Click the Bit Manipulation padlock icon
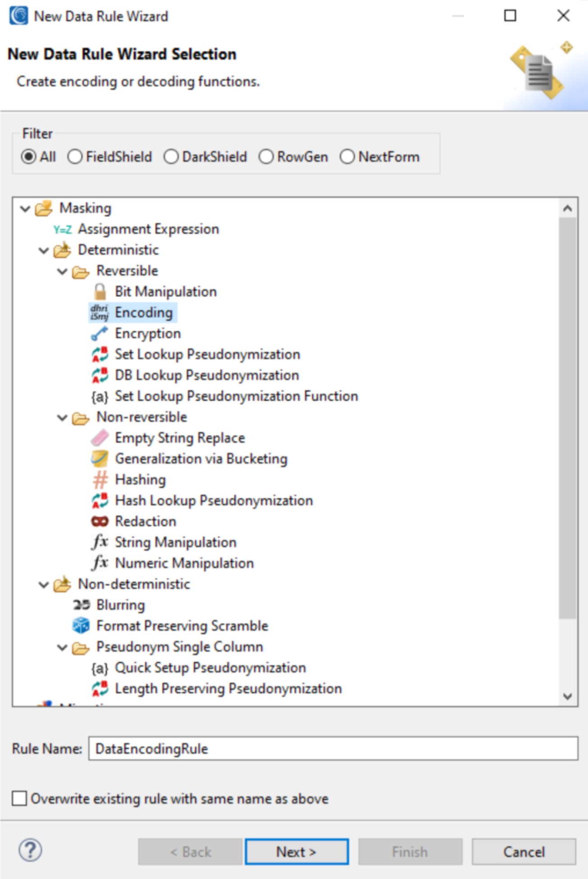Viewport: 588px width, 879px height. (x=100, y=292)
